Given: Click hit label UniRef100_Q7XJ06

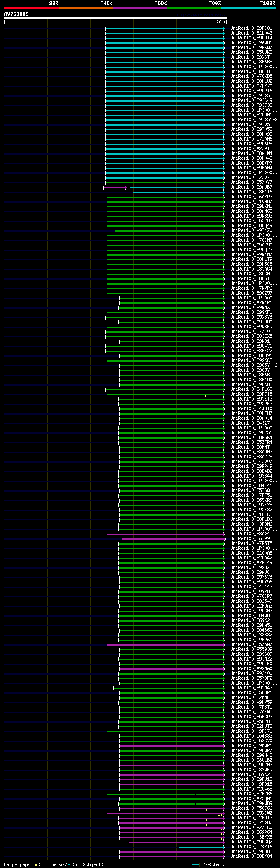Looking at the screenshot, I should tap(251, 332).
